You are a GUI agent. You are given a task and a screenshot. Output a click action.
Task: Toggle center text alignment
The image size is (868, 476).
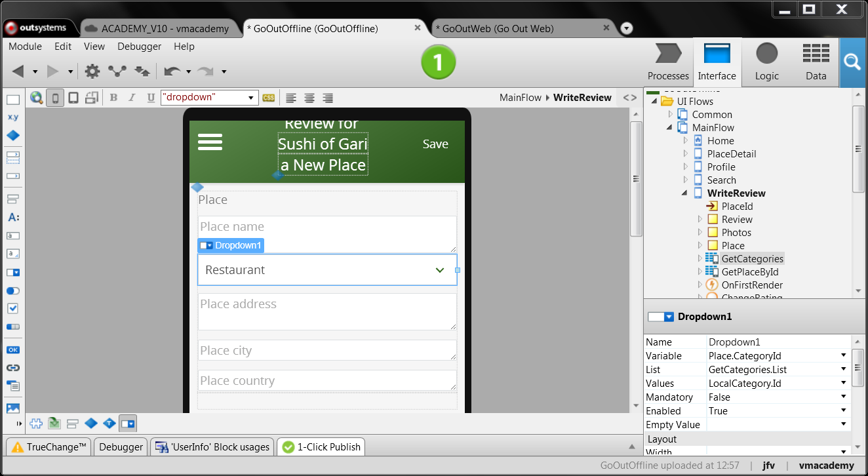pos(309,97)
